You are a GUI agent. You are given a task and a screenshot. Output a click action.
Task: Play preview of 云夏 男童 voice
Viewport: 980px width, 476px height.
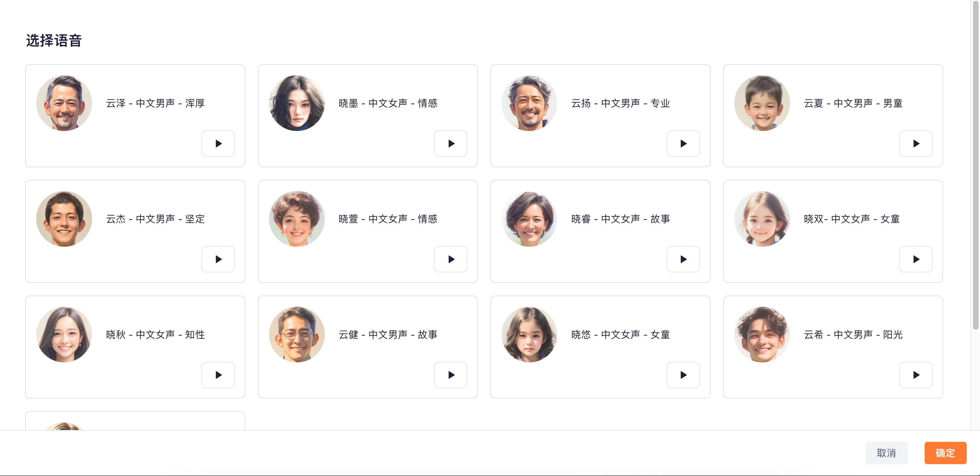point(916,144)
